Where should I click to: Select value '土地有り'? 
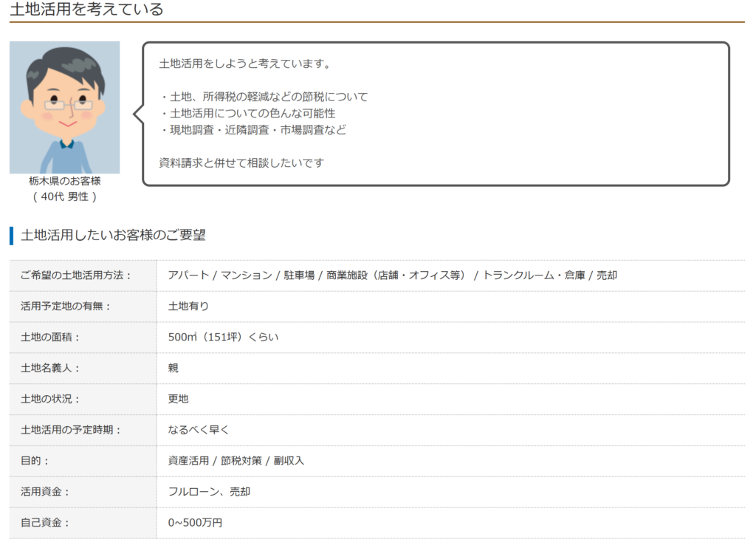tap(188, 306)
